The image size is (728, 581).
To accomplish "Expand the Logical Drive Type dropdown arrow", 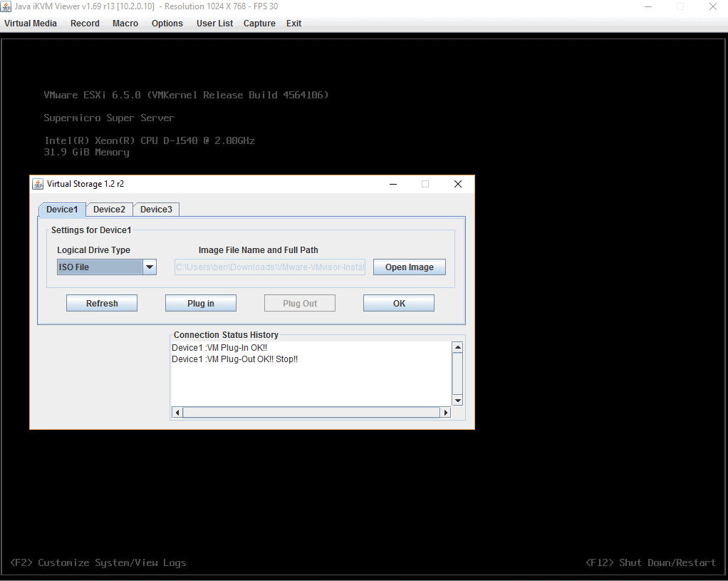I will coord(150,267).
